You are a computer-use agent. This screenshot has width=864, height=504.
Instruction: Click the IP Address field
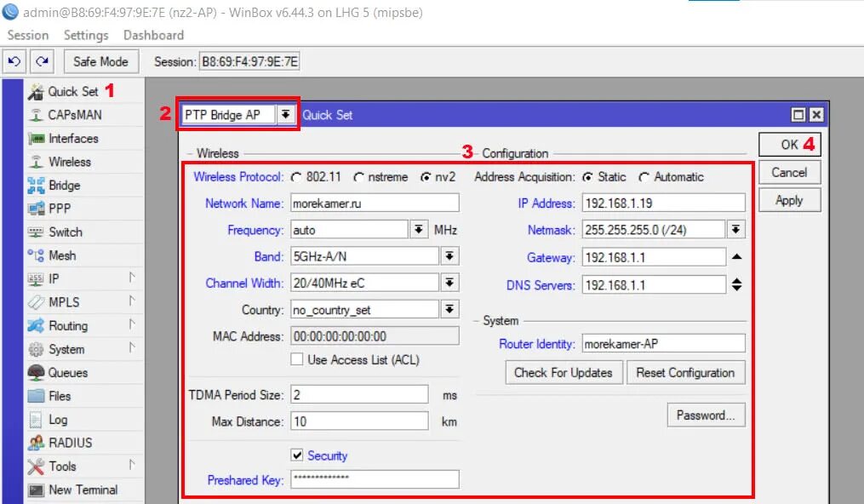pyautogui.click(x=663, y=203)
